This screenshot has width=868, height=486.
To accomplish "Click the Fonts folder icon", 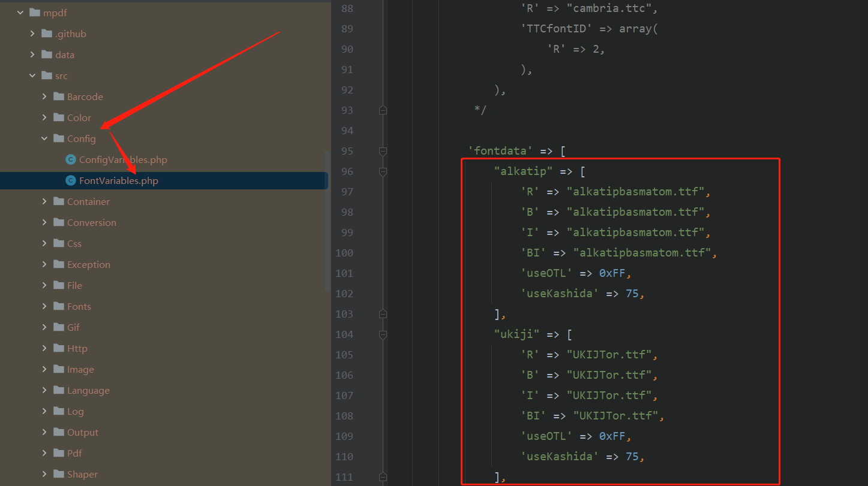I will point(58,306).
